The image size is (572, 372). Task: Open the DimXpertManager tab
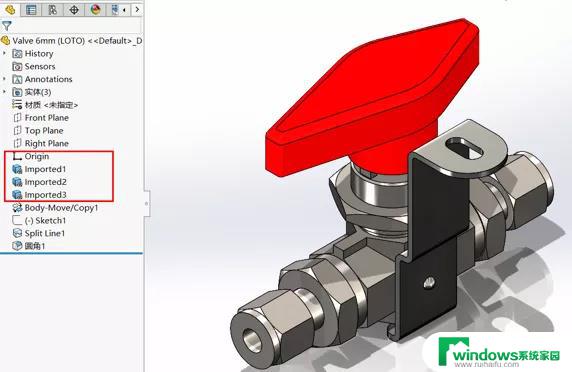(74, 10)
